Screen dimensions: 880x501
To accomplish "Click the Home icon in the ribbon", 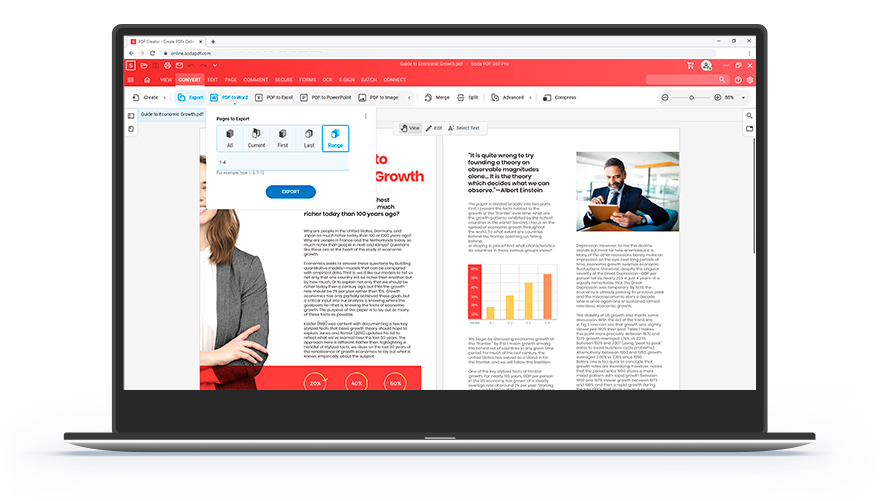I will point(147,79).
